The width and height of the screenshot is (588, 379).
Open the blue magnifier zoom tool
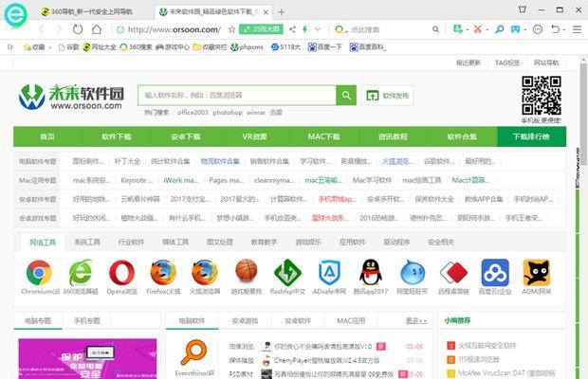499,28
